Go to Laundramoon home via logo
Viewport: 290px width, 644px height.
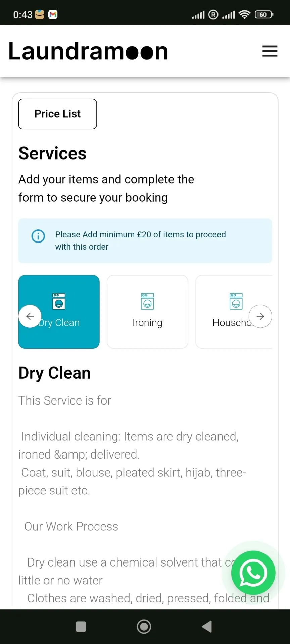coord(88,51)
